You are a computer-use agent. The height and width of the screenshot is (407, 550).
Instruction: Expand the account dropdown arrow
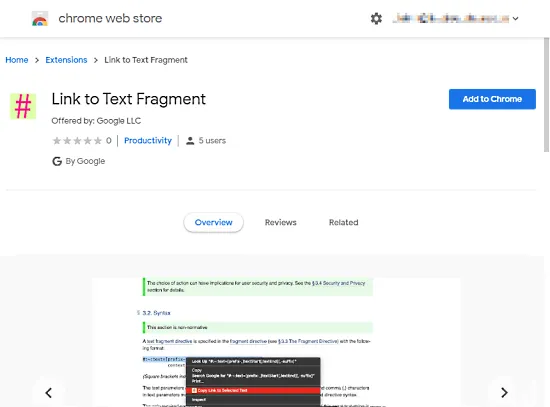[515, 19]
